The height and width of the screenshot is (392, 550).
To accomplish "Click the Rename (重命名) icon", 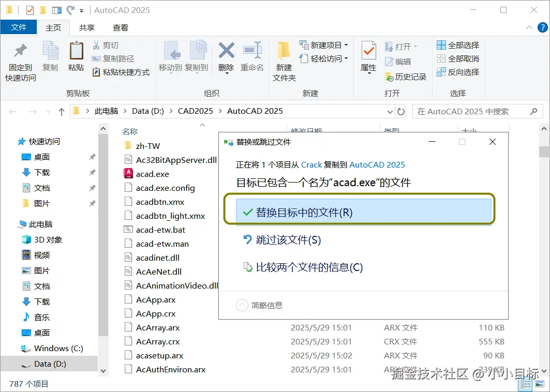I will (x=252, y=51).
